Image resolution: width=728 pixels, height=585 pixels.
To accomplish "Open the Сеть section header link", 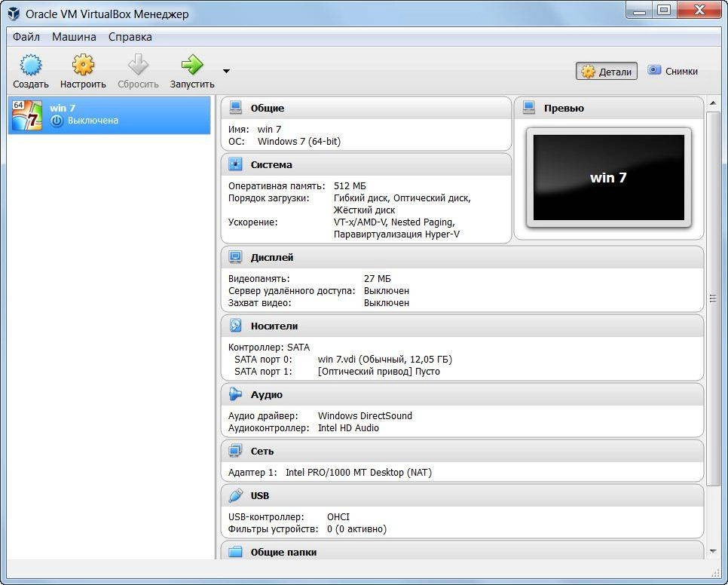I will point(262,452).
